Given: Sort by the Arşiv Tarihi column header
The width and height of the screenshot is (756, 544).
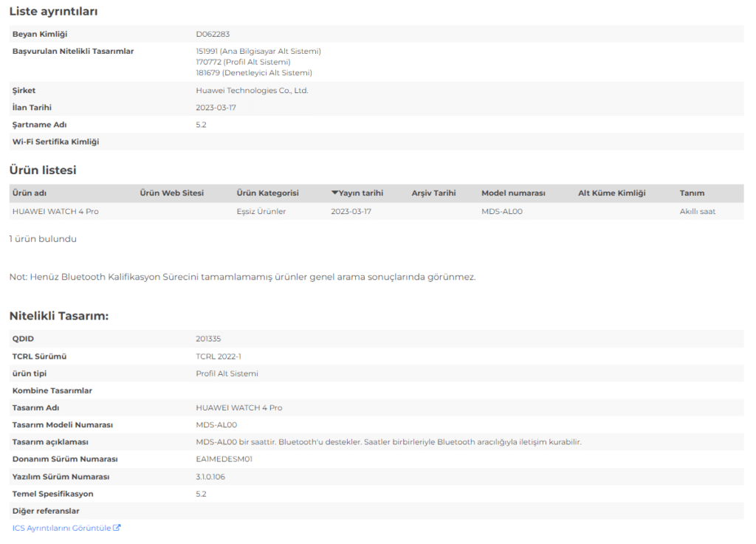Looking at the screenshot, I should click(433, 193).
